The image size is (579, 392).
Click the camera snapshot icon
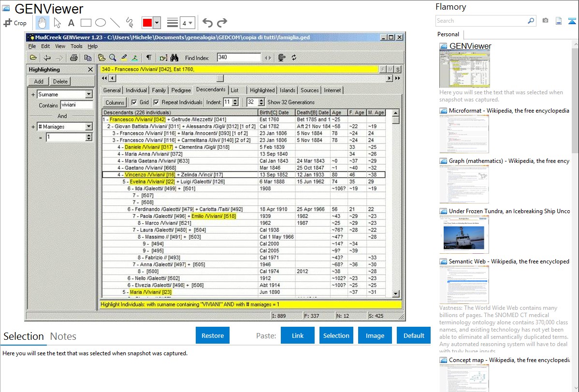pyautogui.click(x=545, y=21)
